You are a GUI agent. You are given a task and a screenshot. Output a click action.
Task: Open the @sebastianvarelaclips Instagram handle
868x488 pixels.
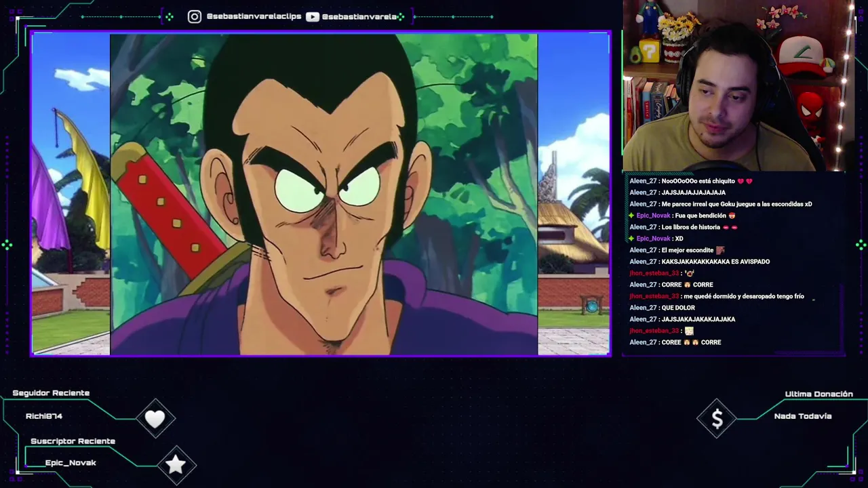(254, 16)
